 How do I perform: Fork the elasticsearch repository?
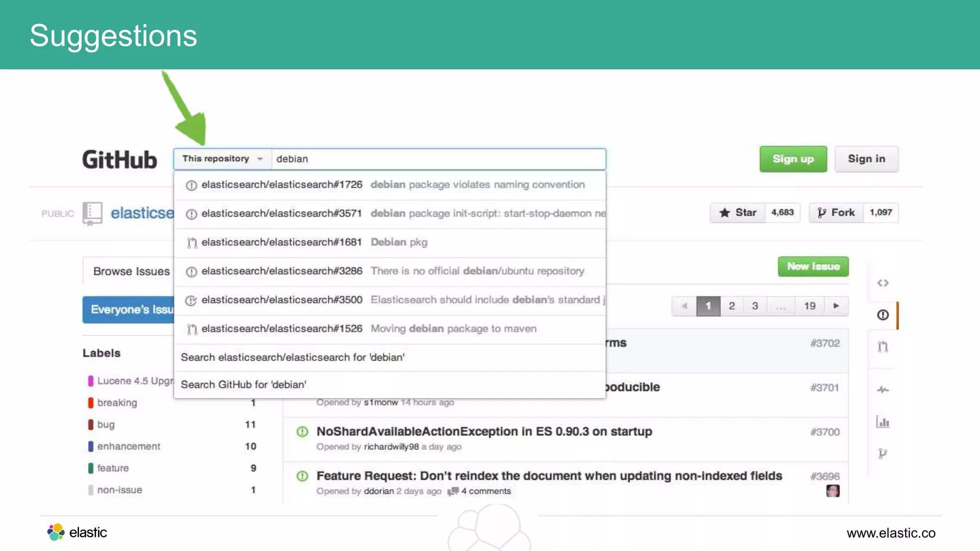(x=836, y=213)
